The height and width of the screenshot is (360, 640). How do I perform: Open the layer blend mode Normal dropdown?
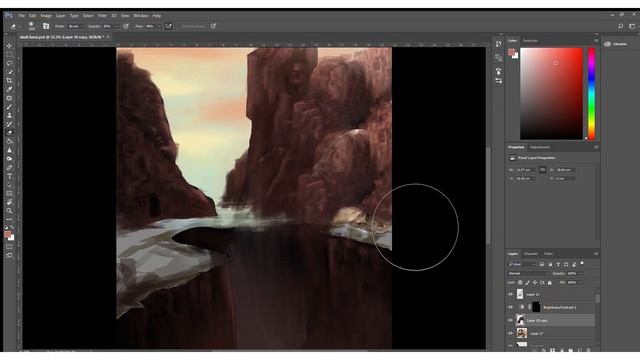[x=529, y=273]
